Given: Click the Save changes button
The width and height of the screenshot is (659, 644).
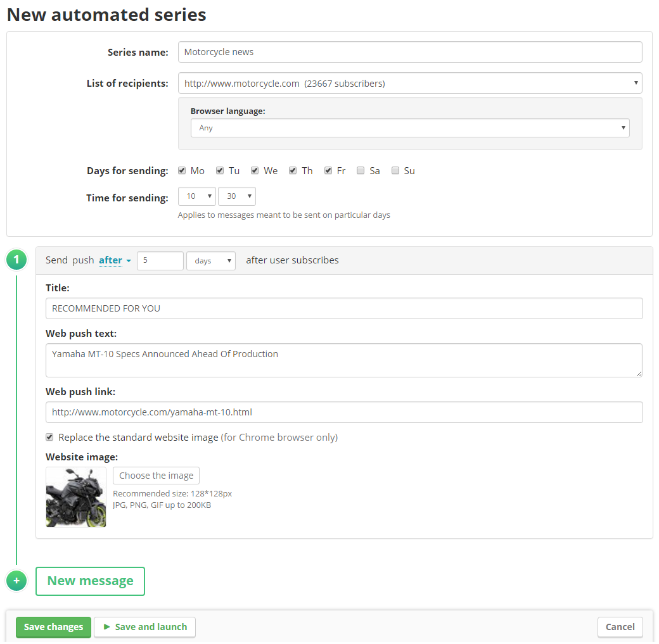Looking at the screenshot, I should click(53, 627).
